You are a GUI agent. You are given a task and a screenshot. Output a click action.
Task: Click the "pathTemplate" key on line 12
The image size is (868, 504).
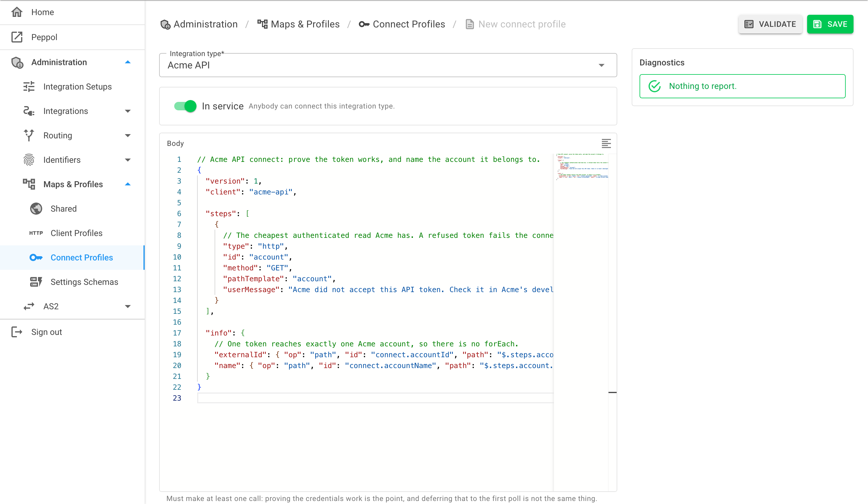(254, 279)
